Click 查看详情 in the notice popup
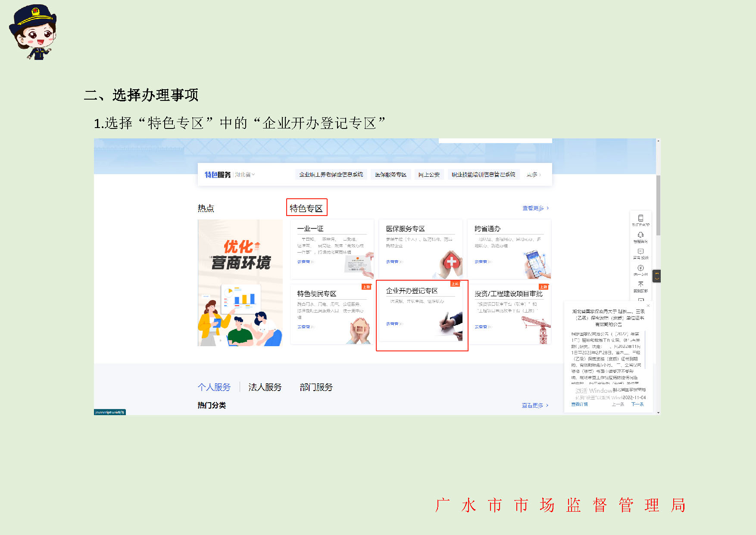Viewport: 756px width, 535px height. tap(580, 404)
